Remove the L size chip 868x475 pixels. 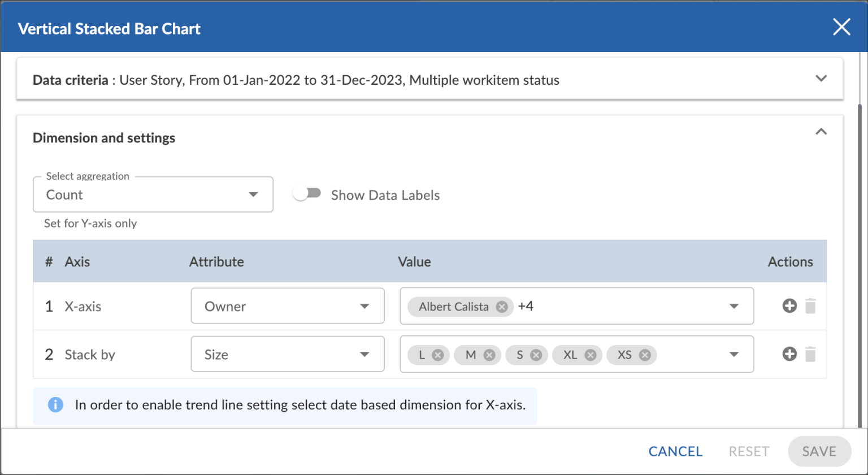[437, 355]
